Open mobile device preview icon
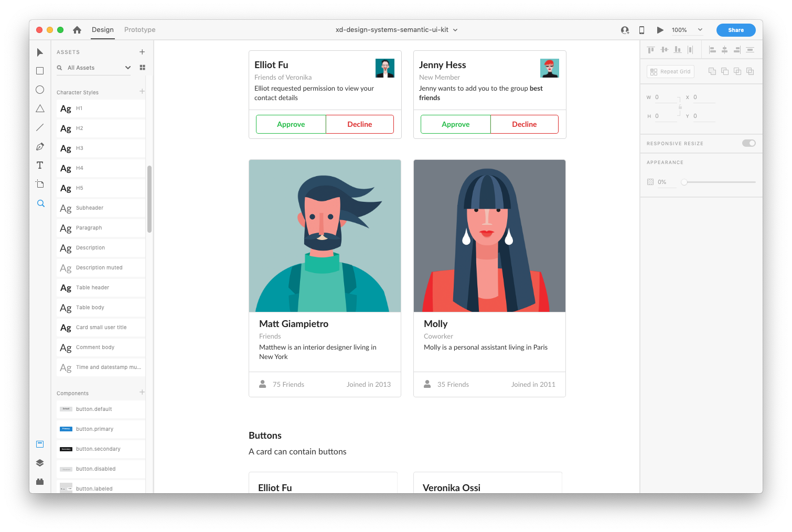792x532 pixels. (641, 30)
